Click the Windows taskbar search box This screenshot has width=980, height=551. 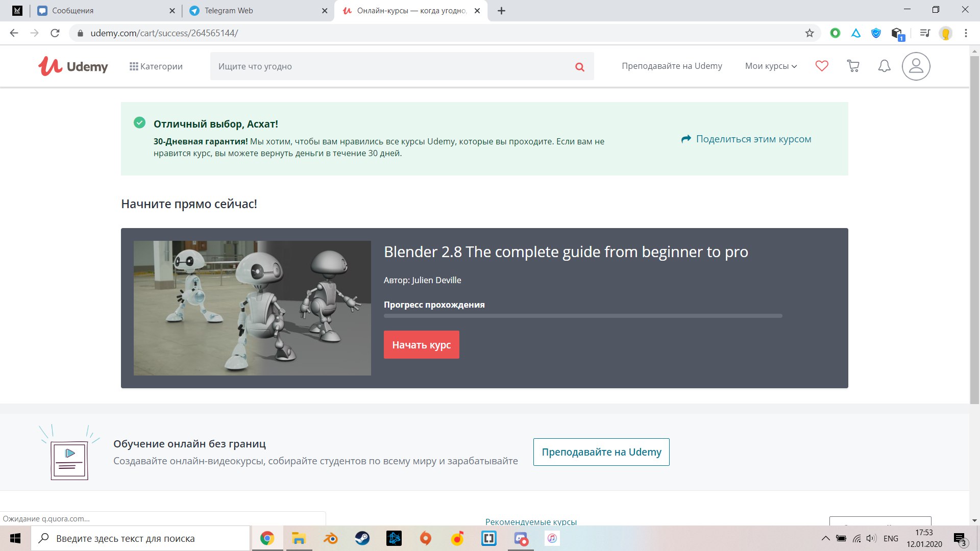tap(140, 538)
